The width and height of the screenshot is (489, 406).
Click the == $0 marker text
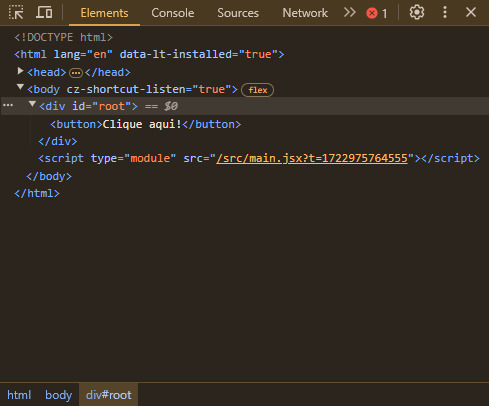click(161, 106)
